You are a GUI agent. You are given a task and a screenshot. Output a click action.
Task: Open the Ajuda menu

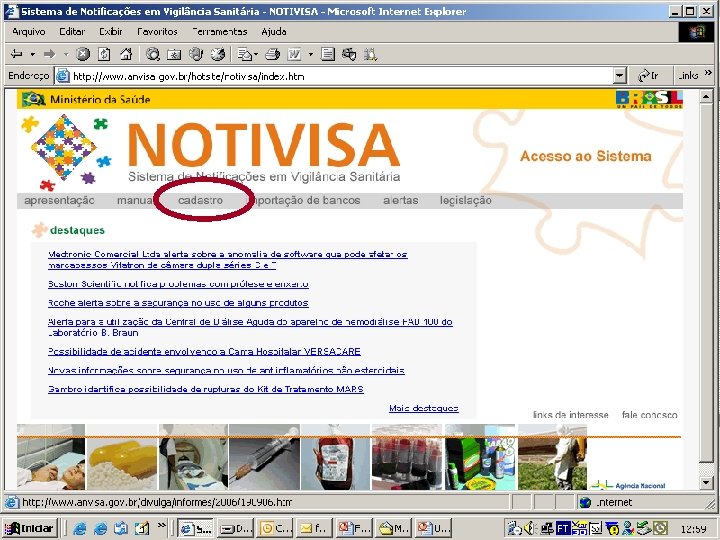(x=274, y=32)
